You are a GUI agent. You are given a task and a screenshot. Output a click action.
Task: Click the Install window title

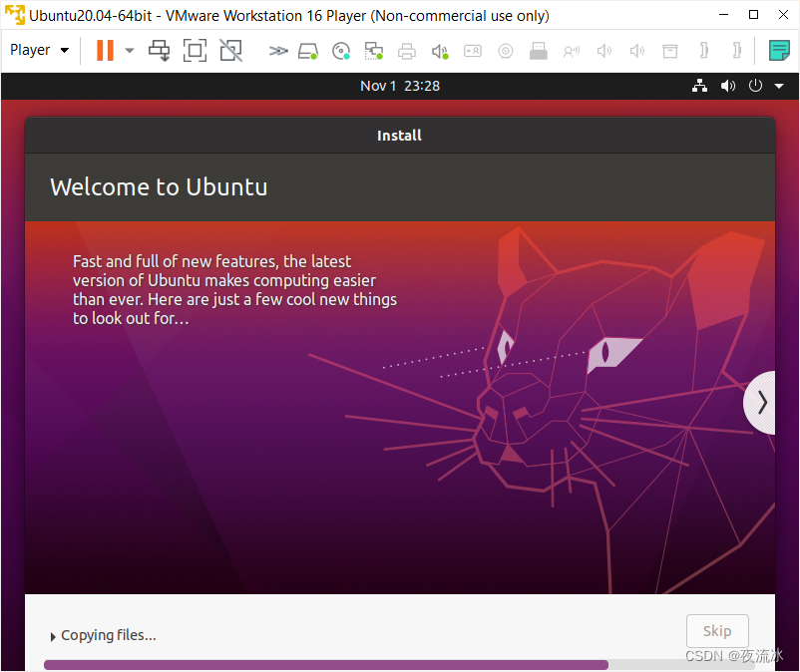(x=399, y=136)
